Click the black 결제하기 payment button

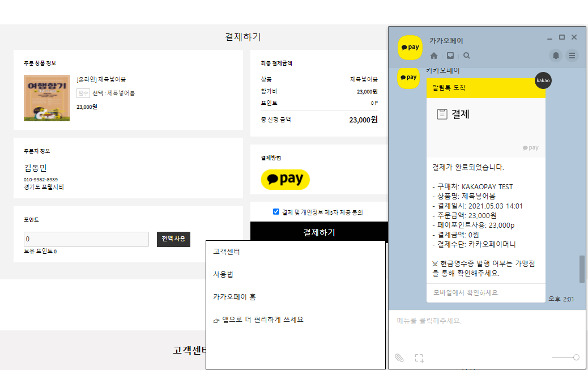[319, 232]
